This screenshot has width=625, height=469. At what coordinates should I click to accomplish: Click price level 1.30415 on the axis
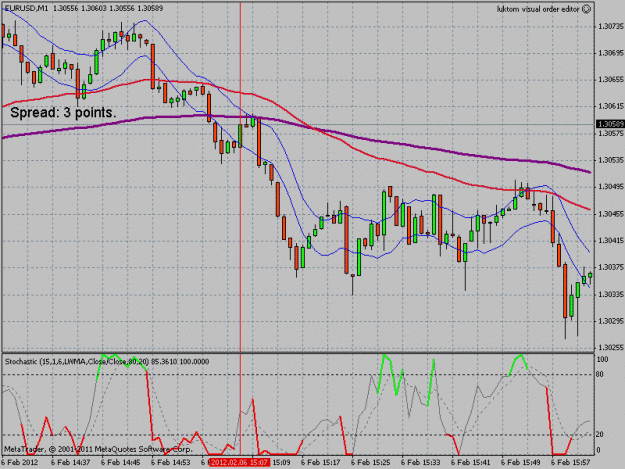(611, 241)
